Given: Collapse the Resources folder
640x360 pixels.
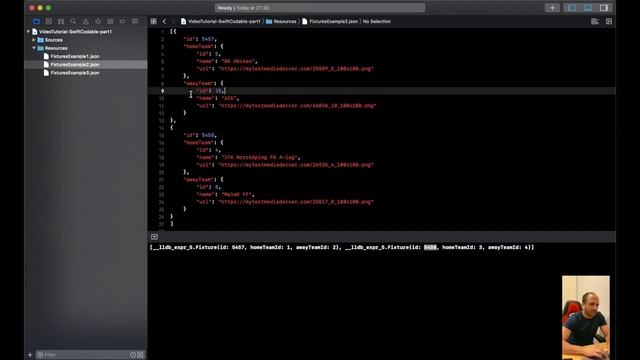Looking at the screenshot, I should 34,48.
